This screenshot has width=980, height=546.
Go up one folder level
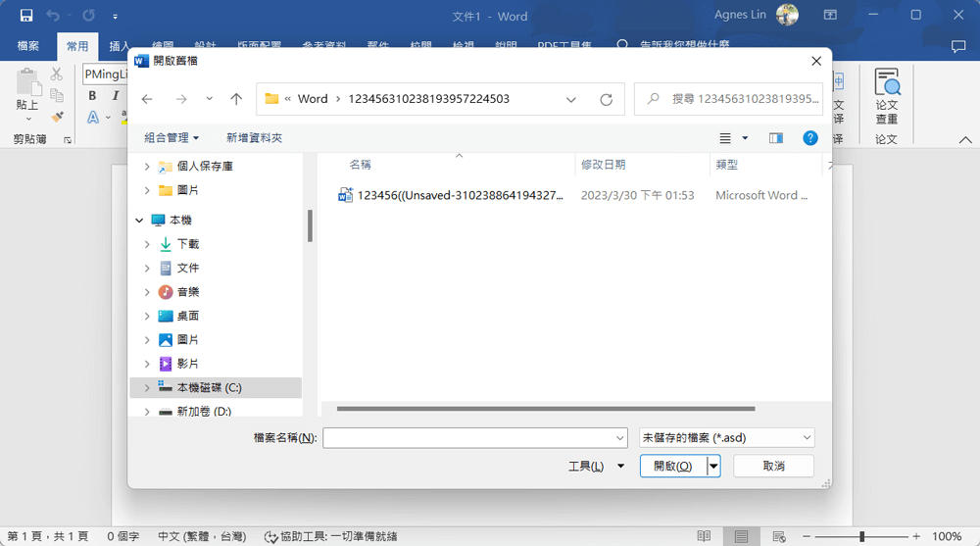[x=236, y=99]
